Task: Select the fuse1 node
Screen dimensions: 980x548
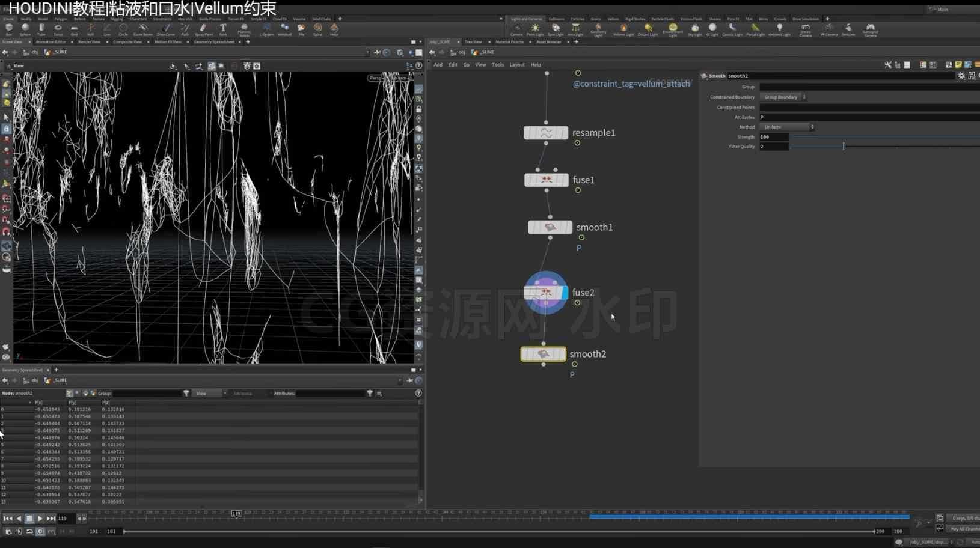Action: [546, 180]
